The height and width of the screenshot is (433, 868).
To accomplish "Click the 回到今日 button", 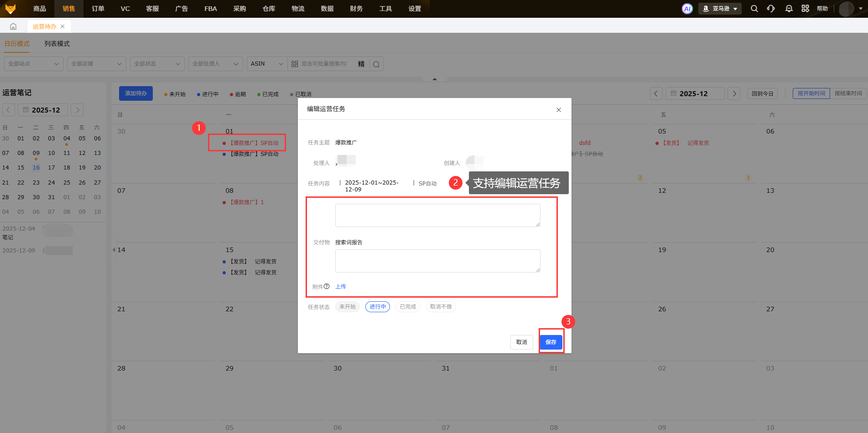I will [763, 93].
